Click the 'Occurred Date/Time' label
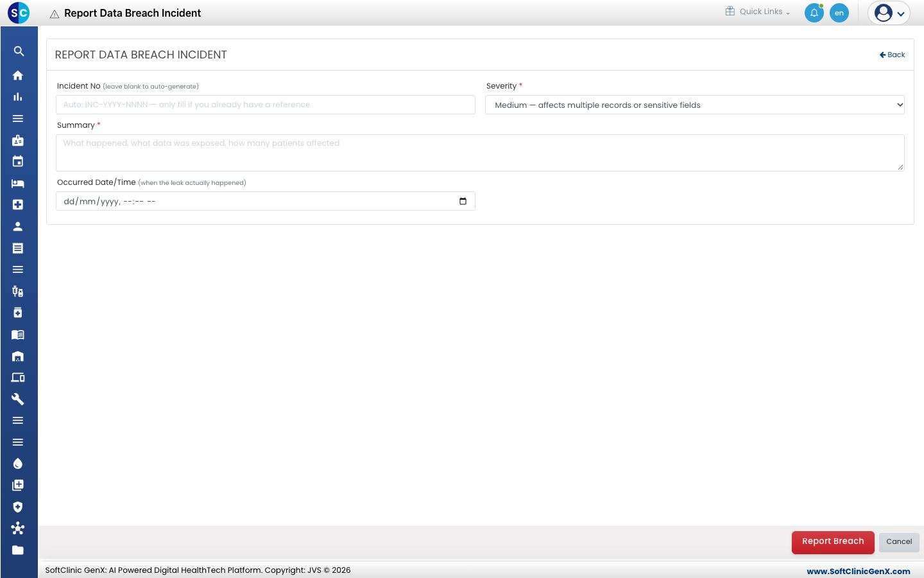Screen dimensions: 924x578 (x=96, y=182)
